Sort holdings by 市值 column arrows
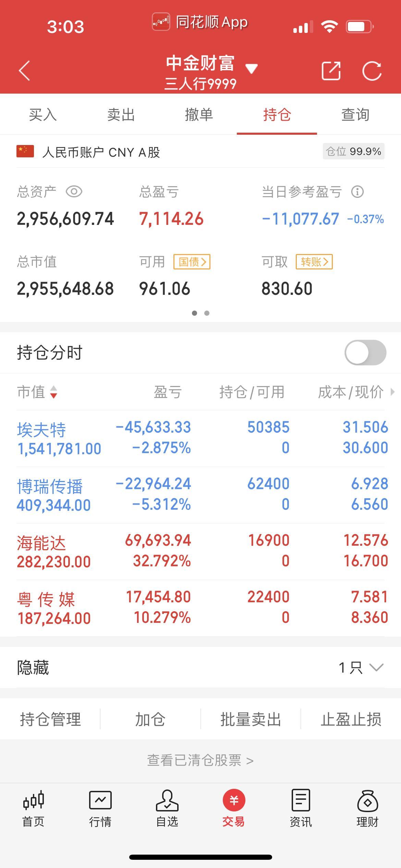This screenshot has height=868, width=401. point(53,392)
